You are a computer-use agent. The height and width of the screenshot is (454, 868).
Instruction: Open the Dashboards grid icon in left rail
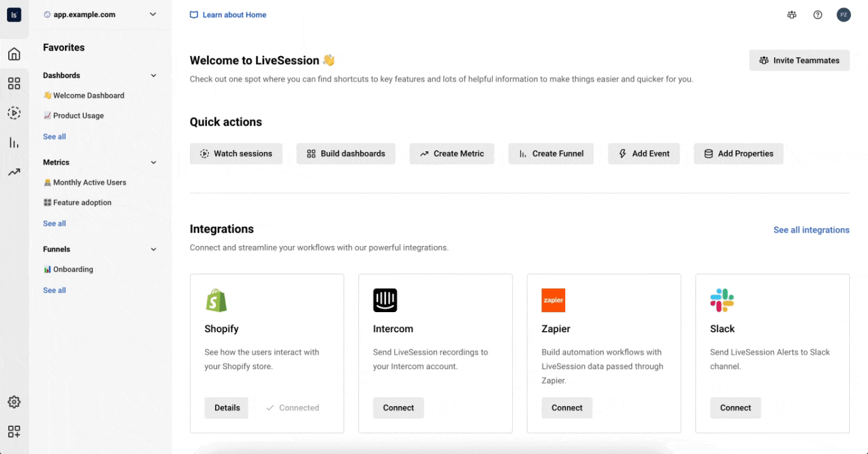click(x=14, y=83)
